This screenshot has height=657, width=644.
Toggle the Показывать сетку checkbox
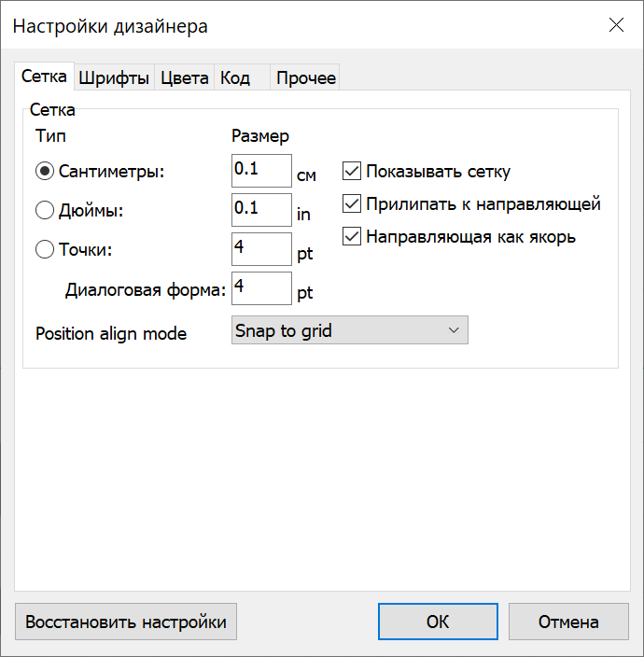click(x=352, y=172)
